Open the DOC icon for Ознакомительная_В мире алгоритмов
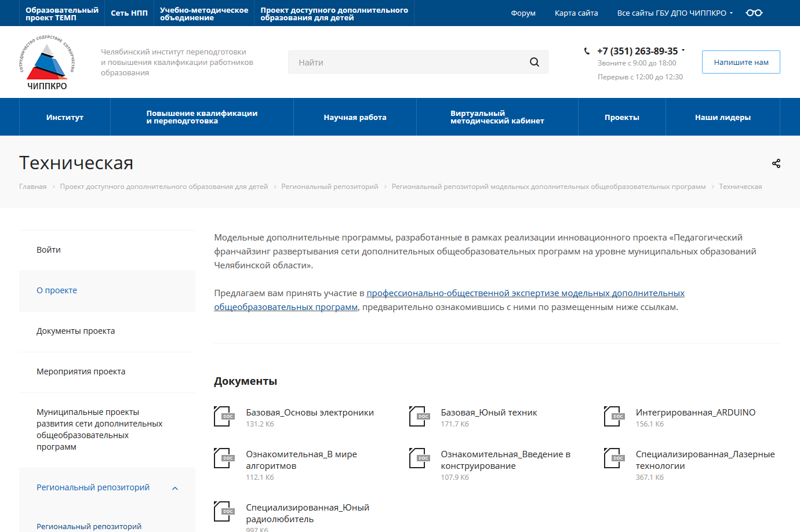The height and width of the screenshot is (532, 800). tap(224, 458)
